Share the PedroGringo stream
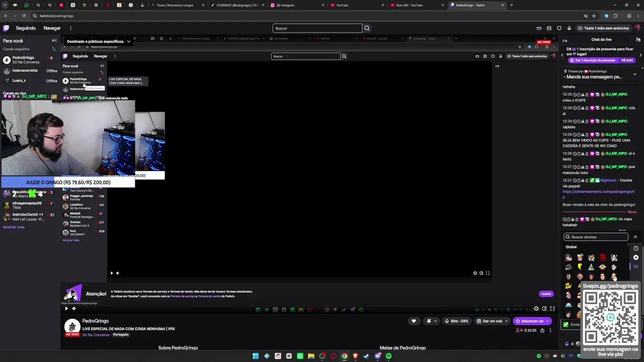 pyautogui.click(x=542, y=330)
